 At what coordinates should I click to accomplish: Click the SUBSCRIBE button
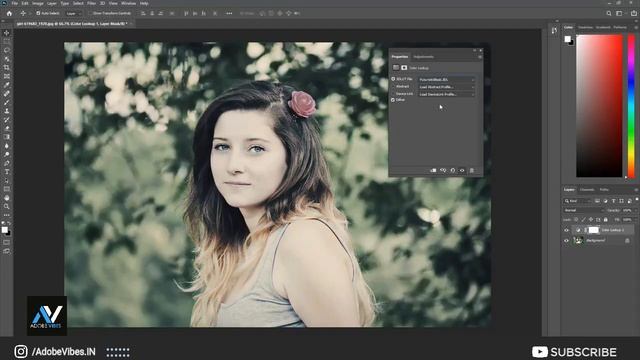(x=574, y=352)
